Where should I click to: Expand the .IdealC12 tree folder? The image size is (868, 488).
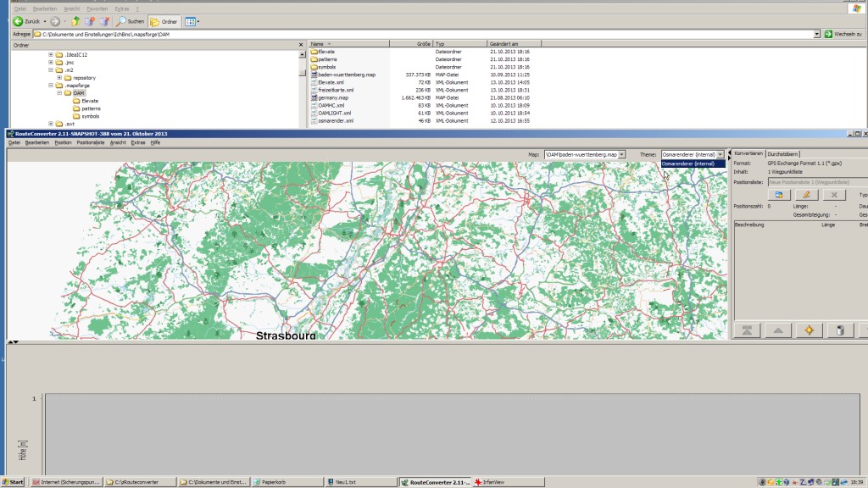pyautogui.click(x=51, y=54)
